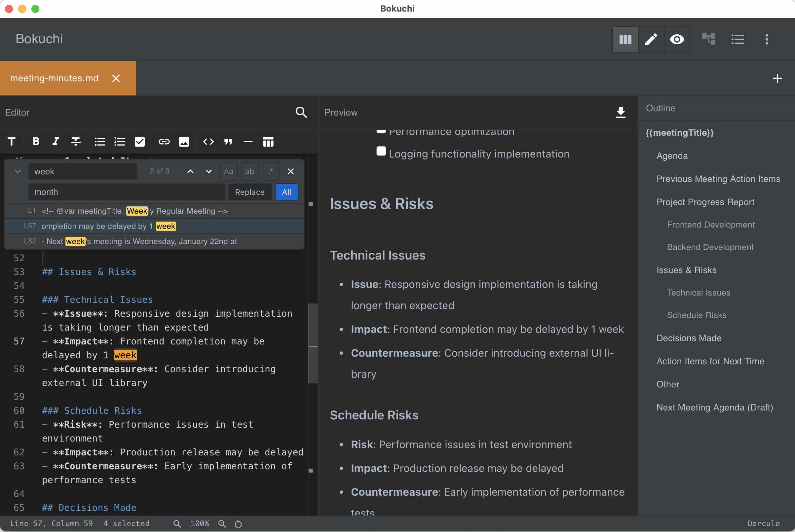Collapse the replace row chevron

pyautogui.click(x=18, y=171)
